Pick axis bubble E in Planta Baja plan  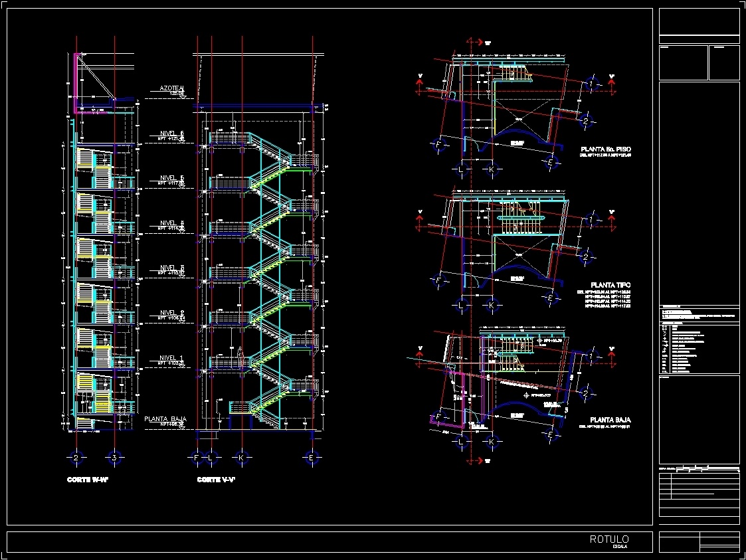point(551,434)
